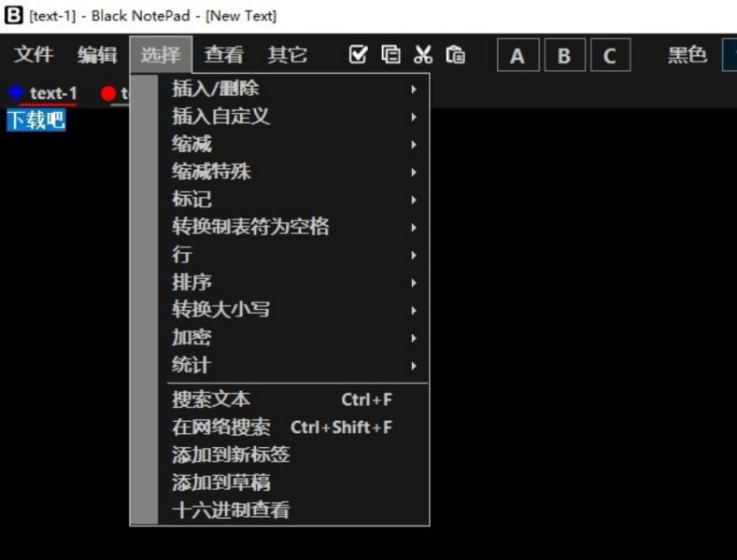Image resolution: width=737 pixels, height=560 pixels.
Task: Click the select-all checkmark toolbar icon
Action: click(x=358, y=54)
